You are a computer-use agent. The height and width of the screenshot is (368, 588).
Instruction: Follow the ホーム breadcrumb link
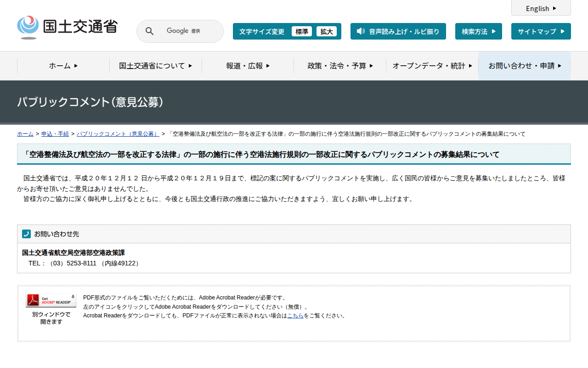[25, 134]
